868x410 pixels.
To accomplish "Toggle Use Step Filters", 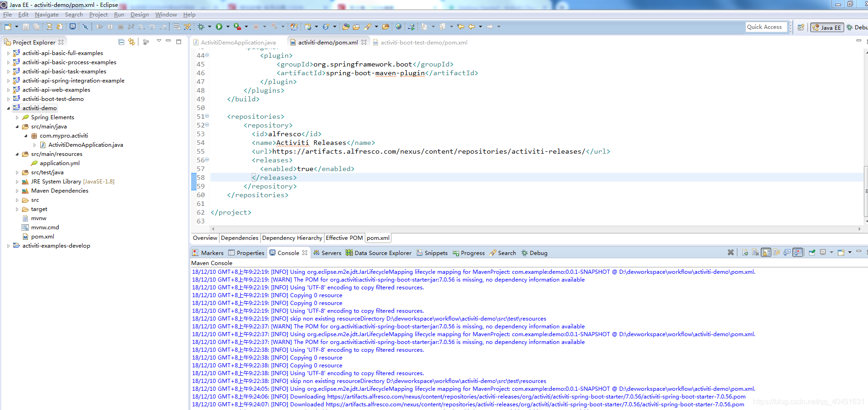I will point(187,27).
